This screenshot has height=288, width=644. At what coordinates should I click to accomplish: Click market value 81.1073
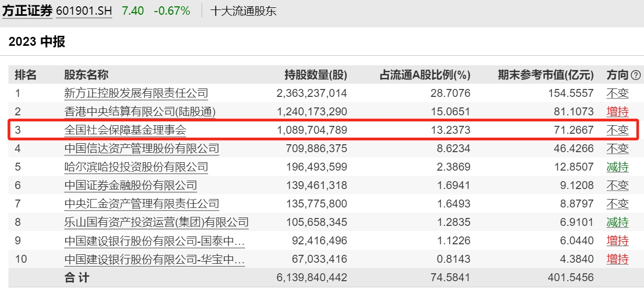(575, 112)
